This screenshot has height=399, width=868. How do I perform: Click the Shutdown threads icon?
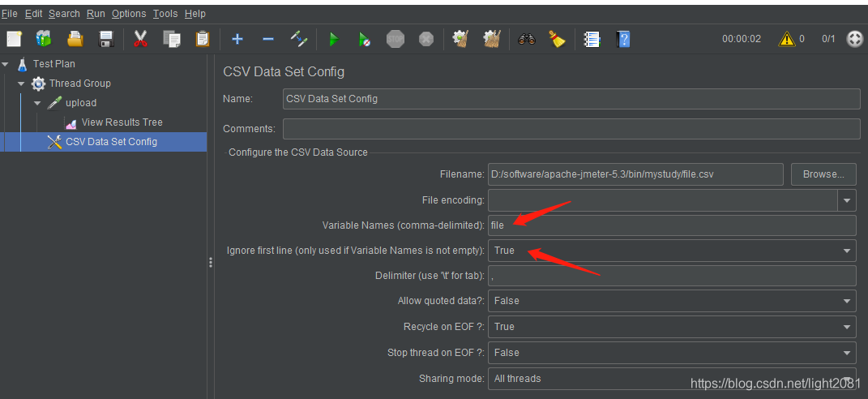(x=426, y=39)
